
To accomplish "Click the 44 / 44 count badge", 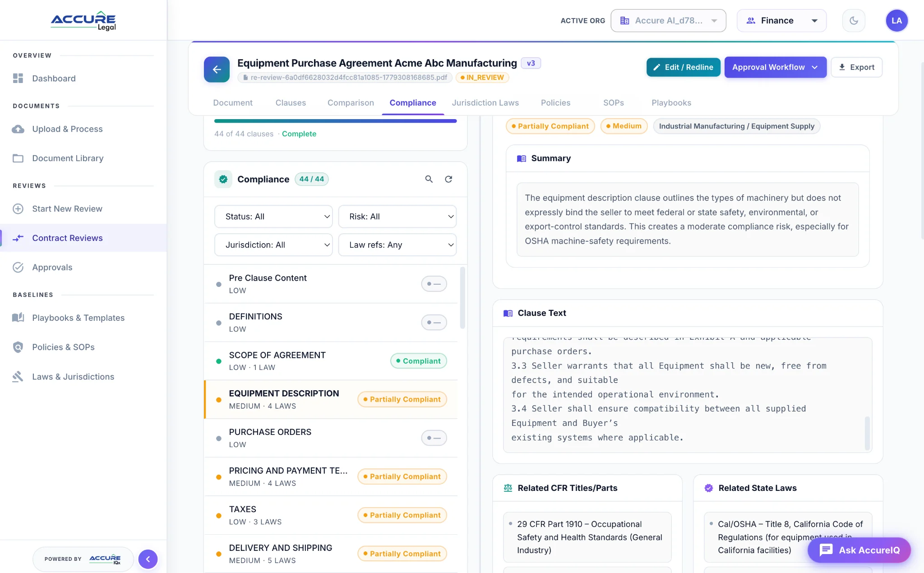I will pos(311,179).
